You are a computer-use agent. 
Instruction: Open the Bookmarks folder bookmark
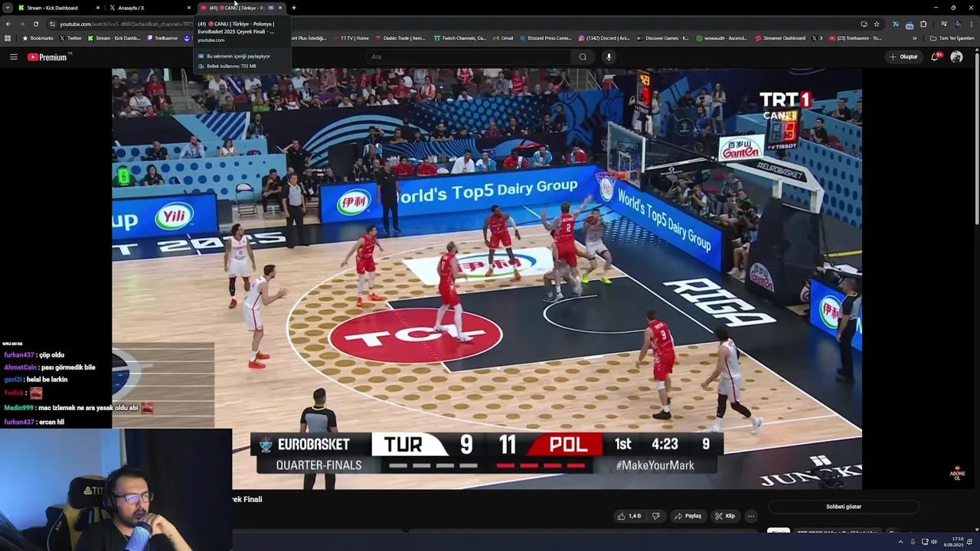[38, 37]
